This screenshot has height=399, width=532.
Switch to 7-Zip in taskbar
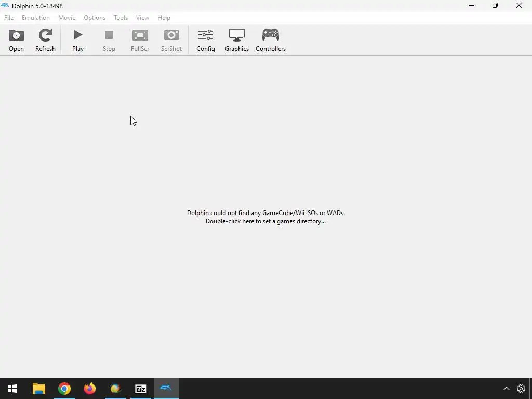(x=140, y=389)
